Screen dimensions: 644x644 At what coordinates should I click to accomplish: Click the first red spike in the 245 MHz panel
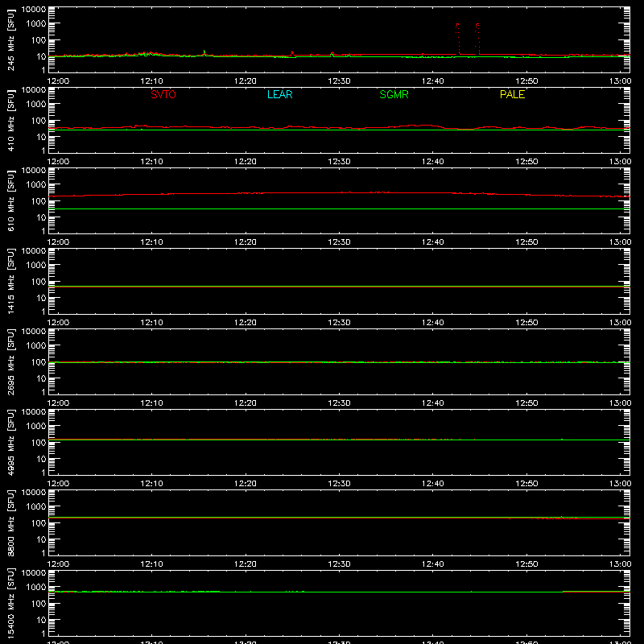pos(457,38)
